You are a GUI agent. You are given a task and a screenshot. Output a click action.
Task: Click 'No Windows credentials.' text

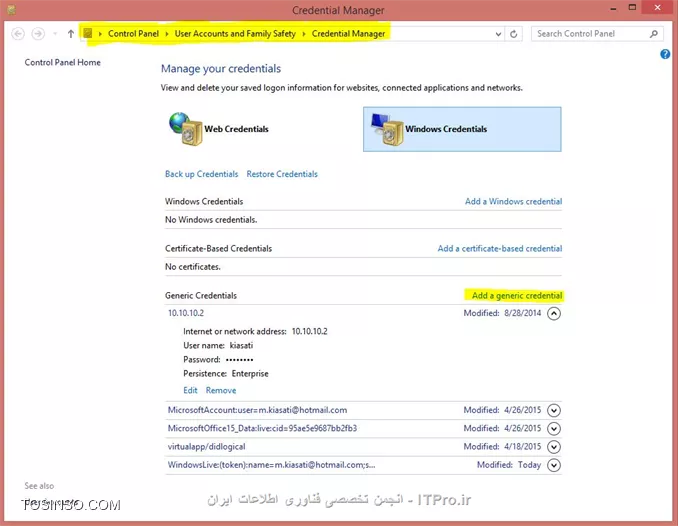pyautogui.click(x=211, y=220)
